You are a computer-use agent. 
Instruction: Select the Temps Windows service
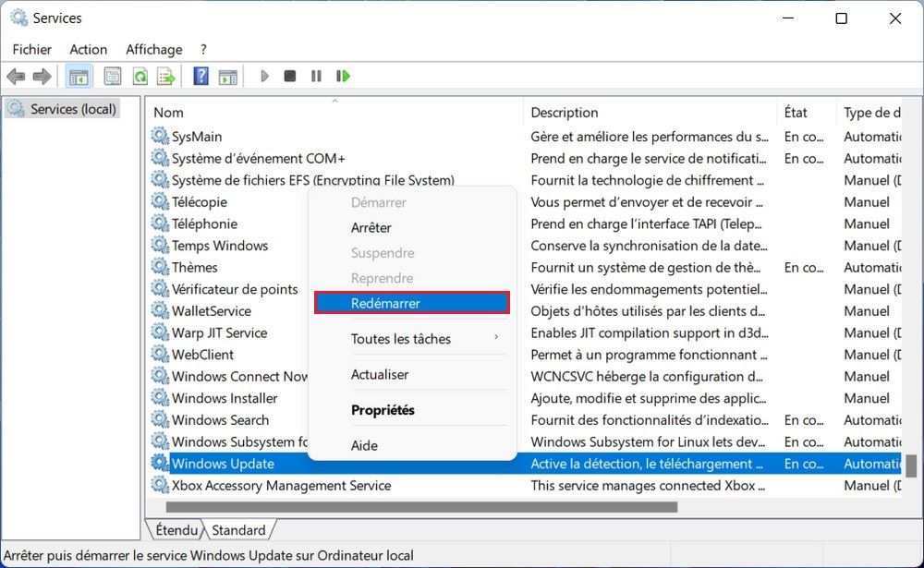(220, 245)
